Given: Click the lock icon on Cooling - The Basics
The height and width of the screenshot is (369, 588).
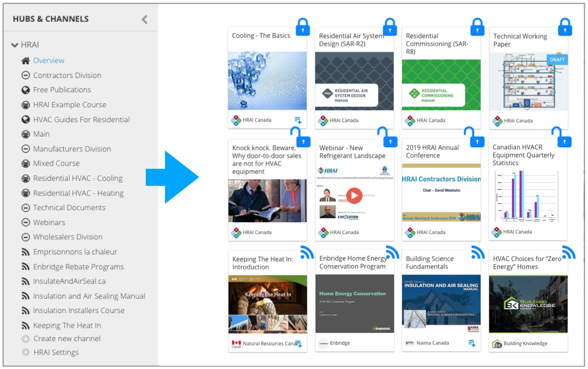Looking at the screenshot, I should pyautogui.click(x=303, y=27).
